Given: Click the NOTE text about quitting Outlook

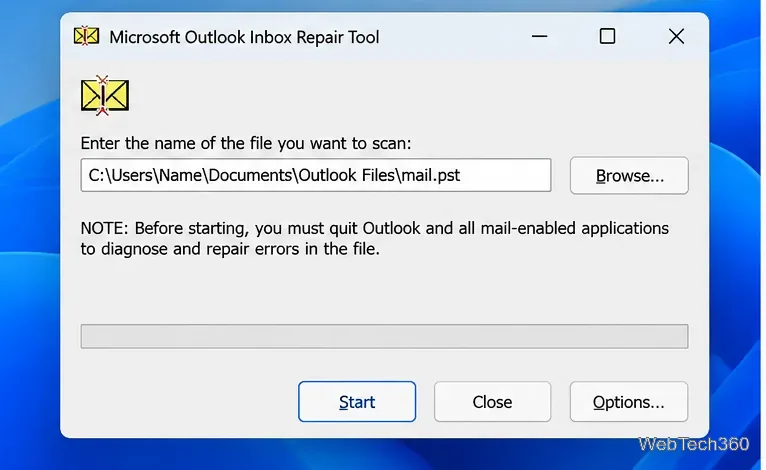Looking at the screenshot, I should pos(375,238).
